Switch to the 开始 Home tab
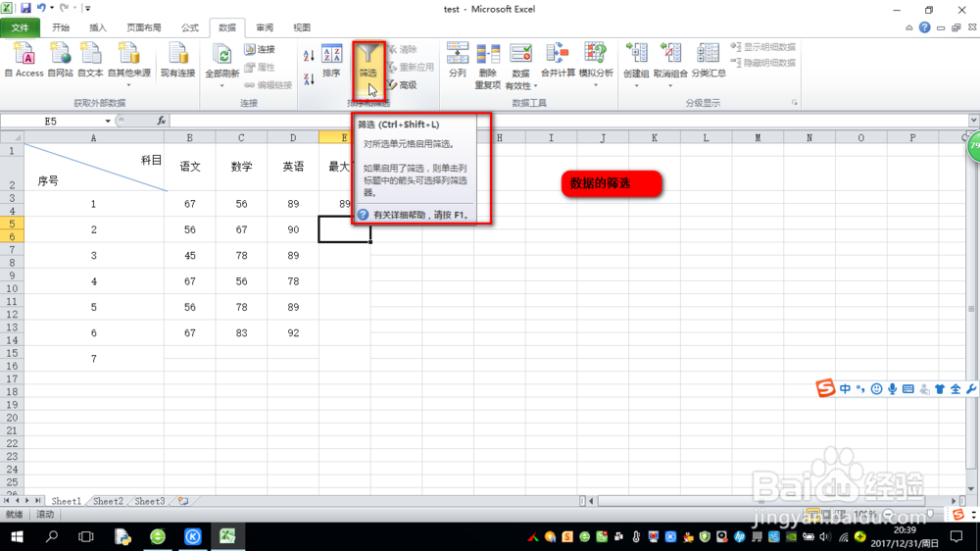This screenshot has height=551, width=980. click(61, 27)
